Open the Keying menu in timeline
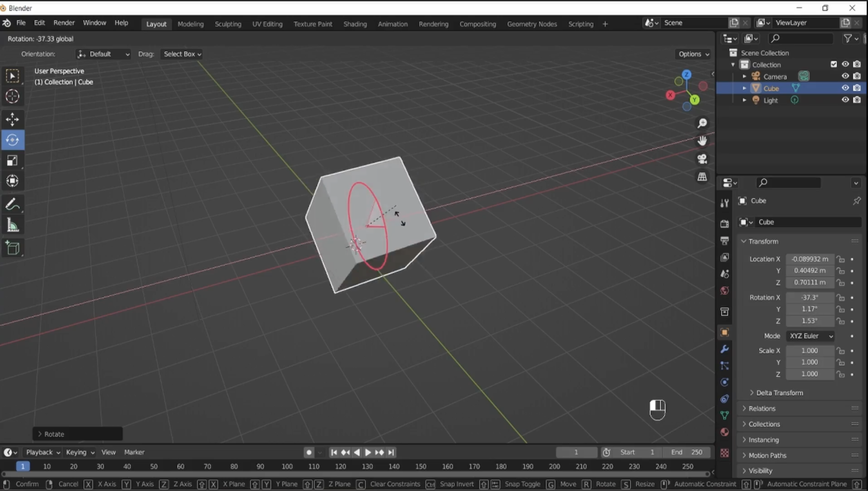The image size is (868, 491). coord(80,452)
